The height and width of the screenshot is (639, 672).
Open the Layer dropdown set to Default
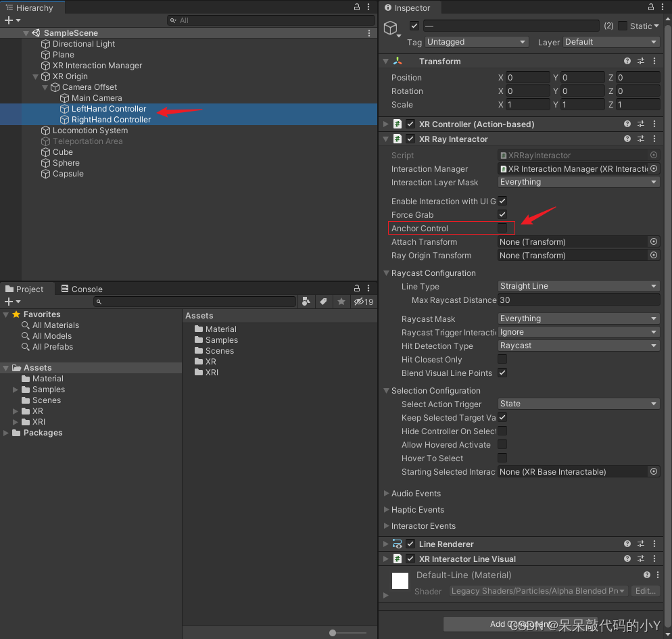click(x=610, y=42)
